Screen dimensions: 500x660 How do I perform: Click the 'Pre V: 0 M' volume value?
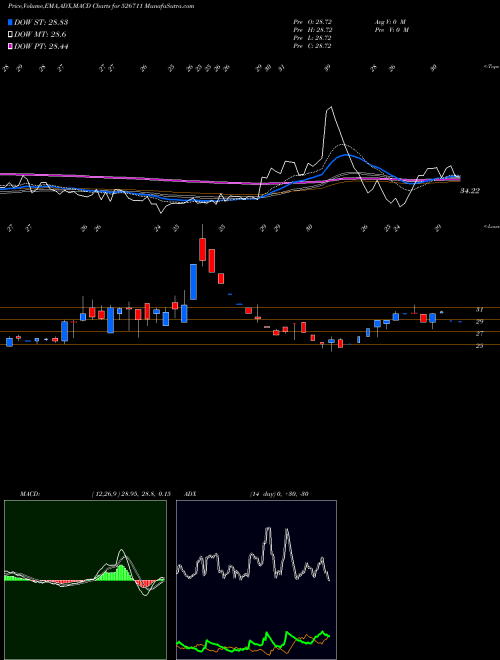[x=391, y=30]
